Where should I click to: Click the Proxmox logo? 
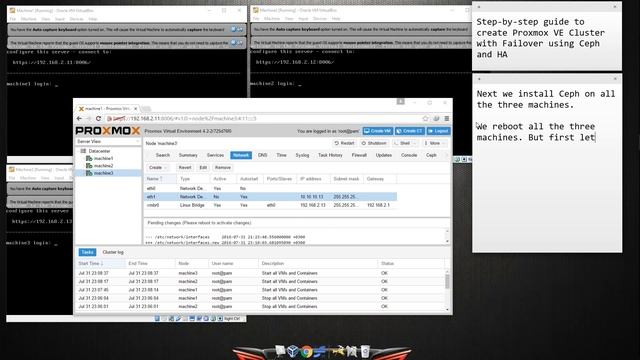(x=108, y=131)
